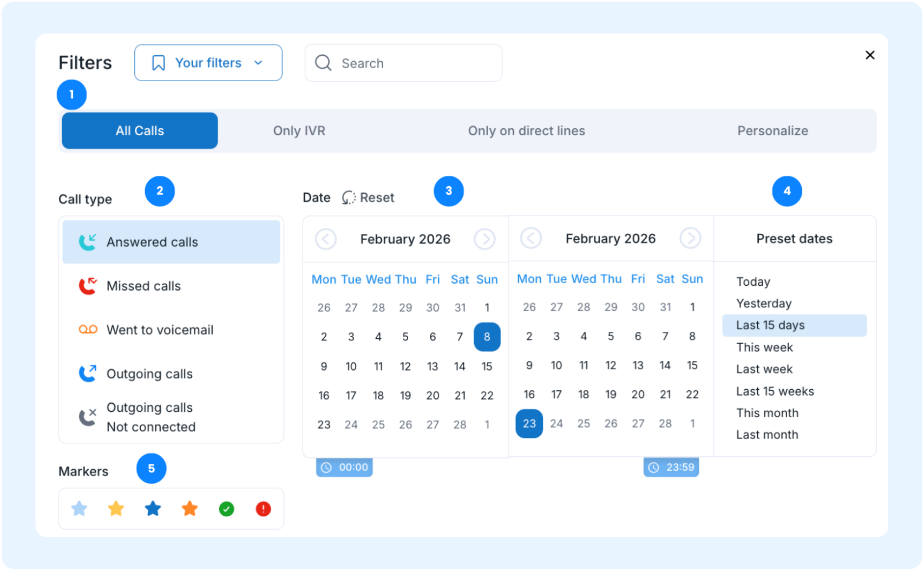The image size is (924, 571).
Task: Click the Search input field
Action: (x=403, y=63)
